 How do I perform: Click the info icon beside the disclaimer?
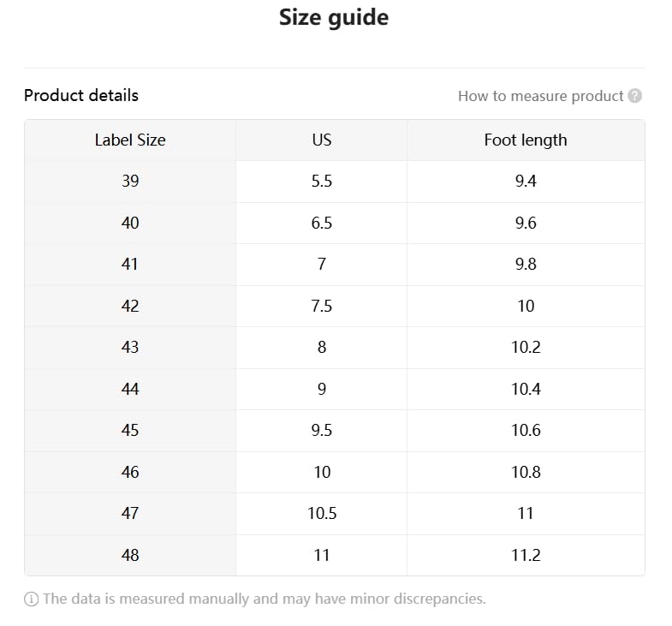(32, 599)
